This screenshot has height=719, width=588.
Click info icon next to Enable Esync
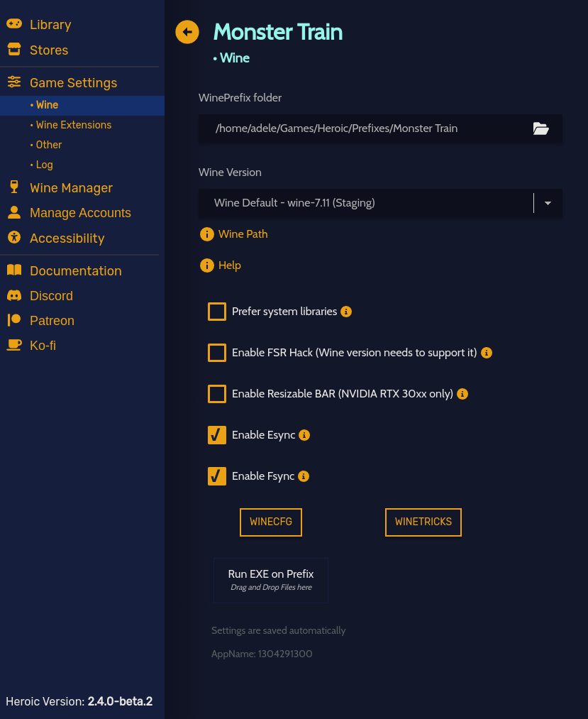coord(304,435)
